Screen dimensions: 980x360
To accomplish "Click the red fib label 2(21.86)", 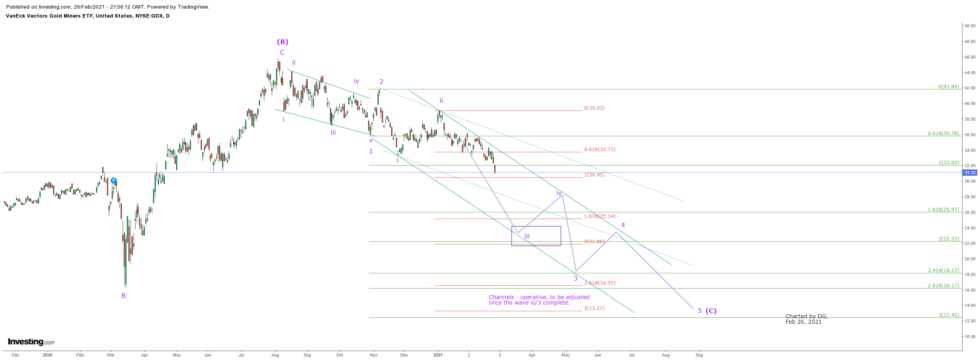I will pyautogui.click(x=594, y=242).
